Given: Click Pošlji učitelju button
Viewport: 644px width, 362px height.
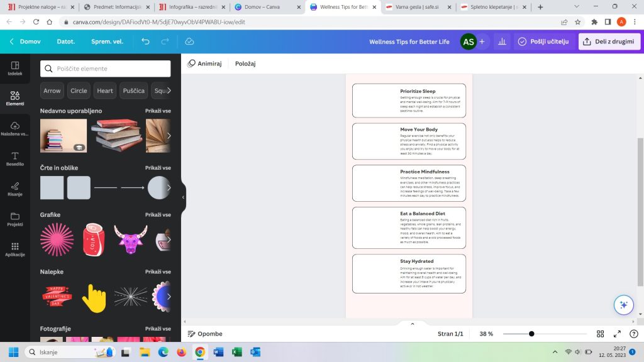Looking at the screenshot, I should click(543, 41).
